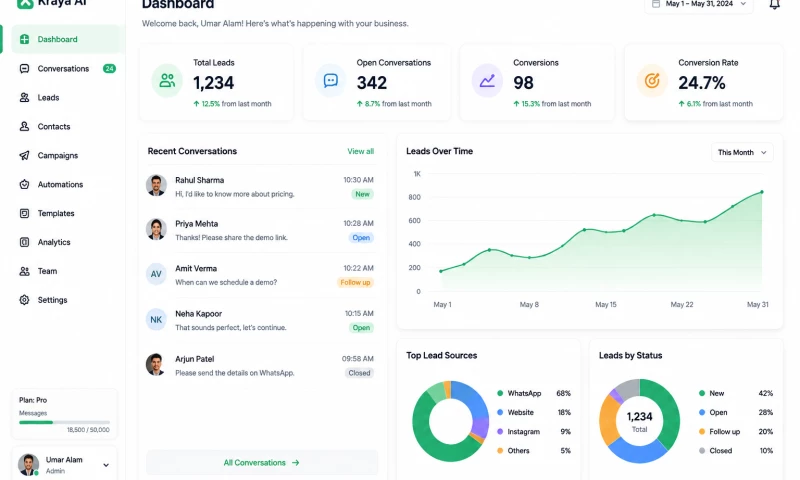This screenshot has width=800, height=480.
Task: Click the WhatsApp green legend dot
Action: (500, 393)
